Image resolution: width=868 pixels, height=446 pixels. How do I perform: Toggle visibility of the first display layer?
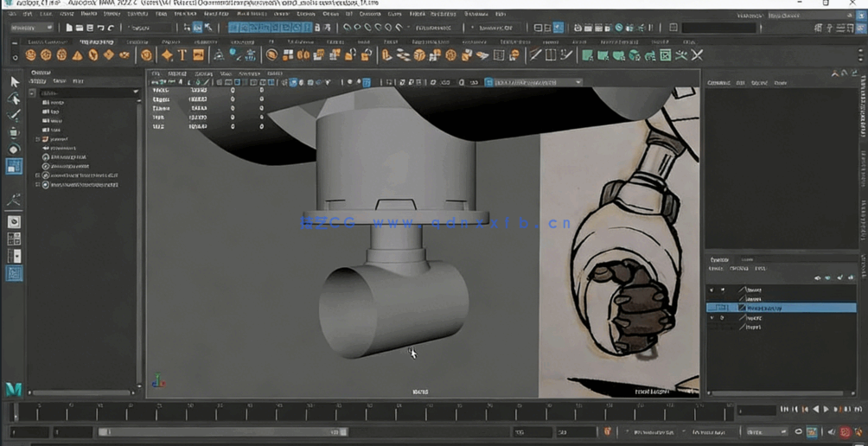pos(712,290)
